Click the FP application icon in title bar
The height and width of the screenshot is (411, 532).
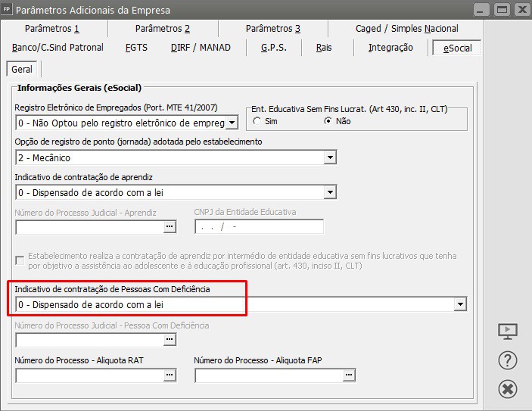coord(7,9)
